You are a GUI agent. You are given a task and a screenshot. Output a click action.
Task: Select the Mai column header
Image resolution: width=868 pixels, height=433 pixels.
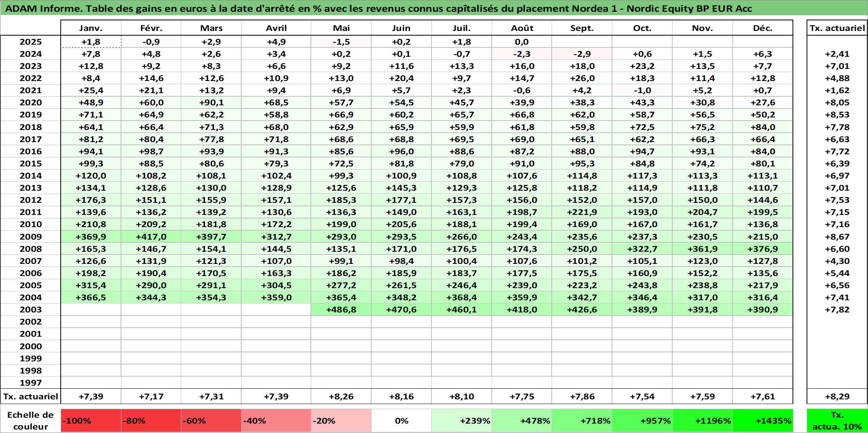tap(341, 28)
